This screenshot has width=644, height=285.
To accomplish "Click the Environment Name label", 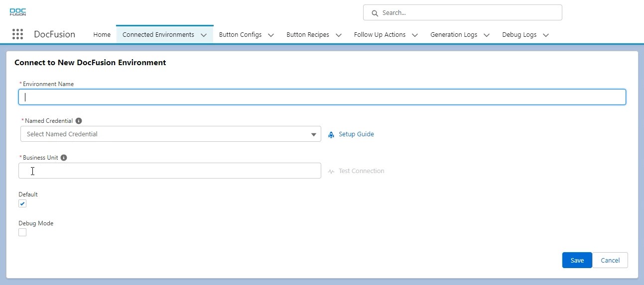I will point(48,84).
